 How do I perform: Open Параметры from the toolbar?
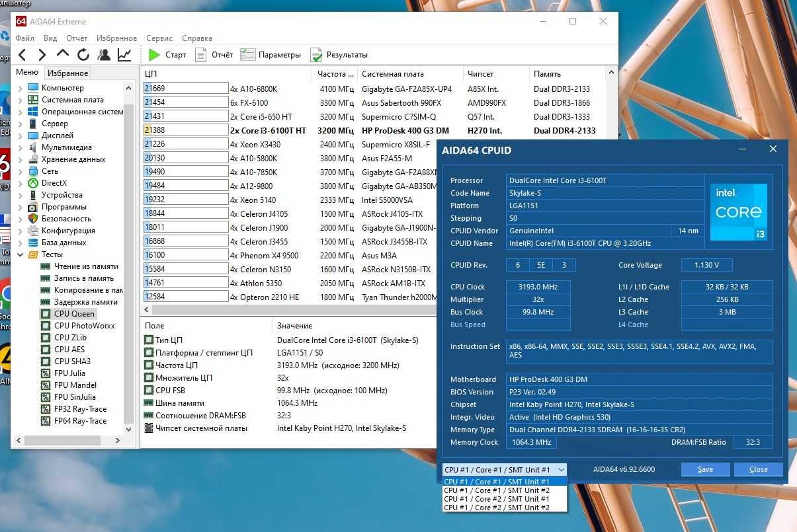click(x=271, y=55)
